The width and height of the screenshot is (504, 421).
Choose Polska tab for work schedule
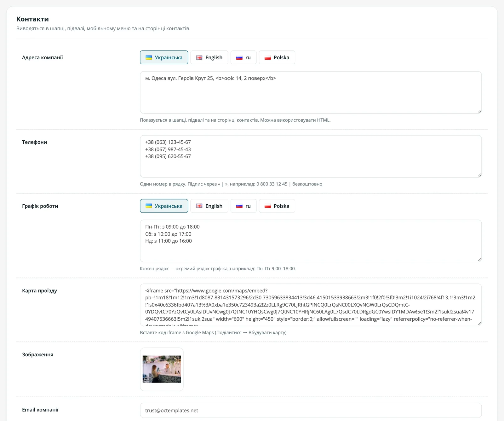click(x=277, y=206)
